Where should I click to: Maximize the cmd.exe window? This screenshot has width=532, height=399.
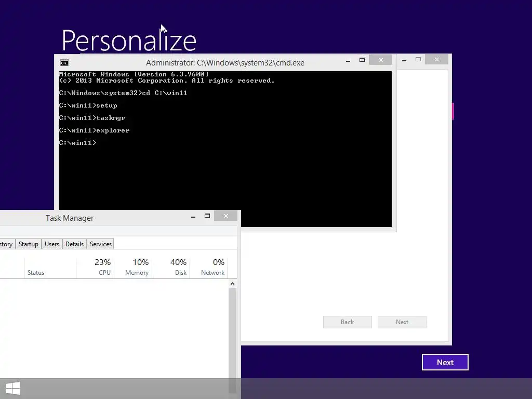[x=362, y=60]
